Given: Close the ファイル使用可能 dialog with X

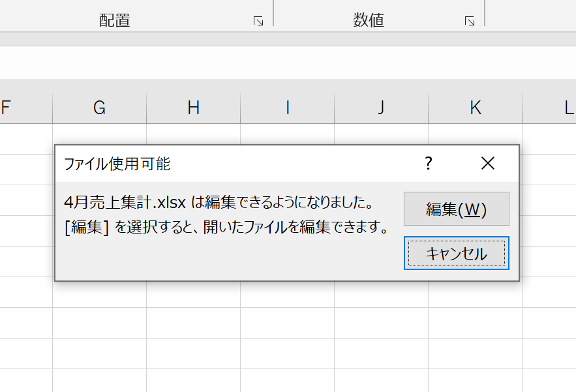Looking at the screenshot, I should pyautogui.click(x=488, y=164).
